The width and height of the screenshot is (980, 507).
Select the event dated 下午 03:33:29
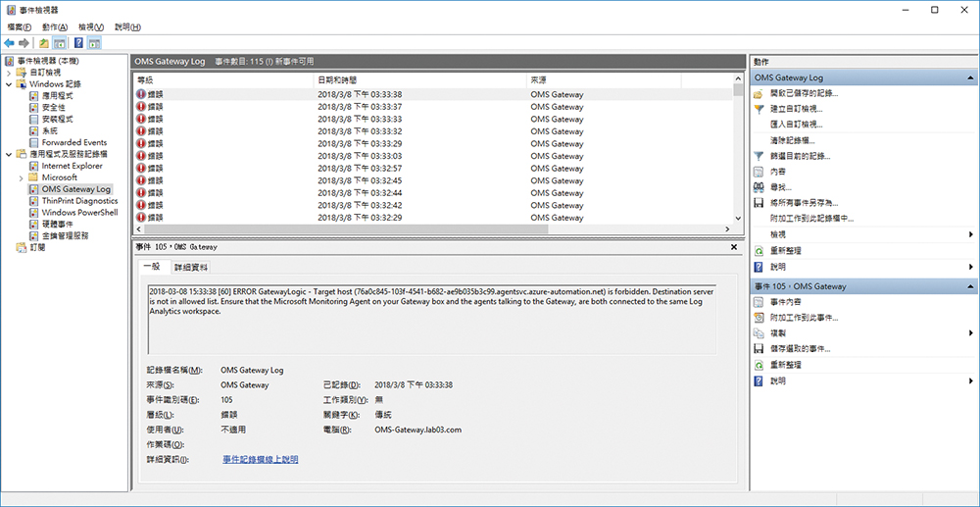pos(433,144)
